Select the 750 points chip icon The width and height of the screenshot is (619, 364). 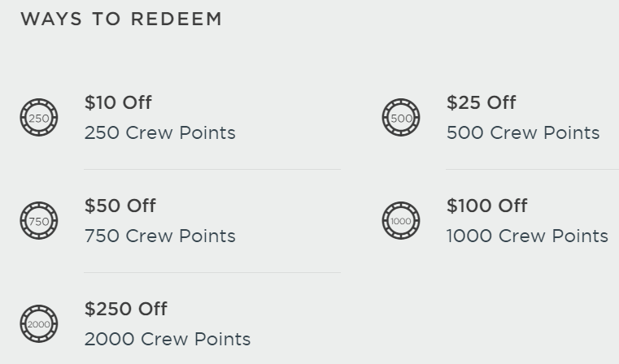(x=39, y=221)
